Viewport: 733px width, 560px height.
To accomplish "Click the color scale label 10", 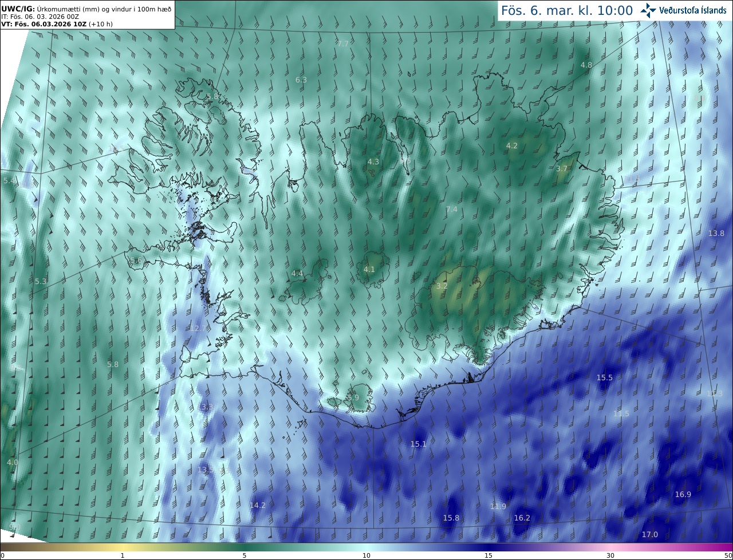I will 366,555.
